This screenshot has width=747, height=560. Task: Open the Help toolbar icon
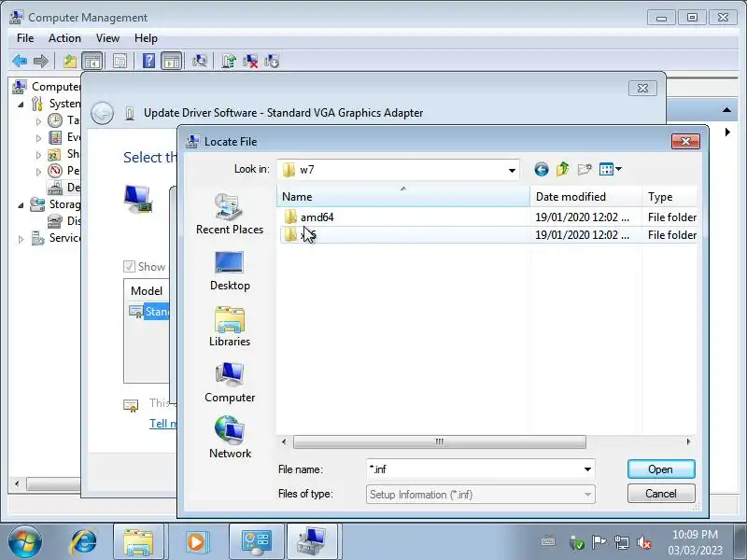[x=148, y=61]
